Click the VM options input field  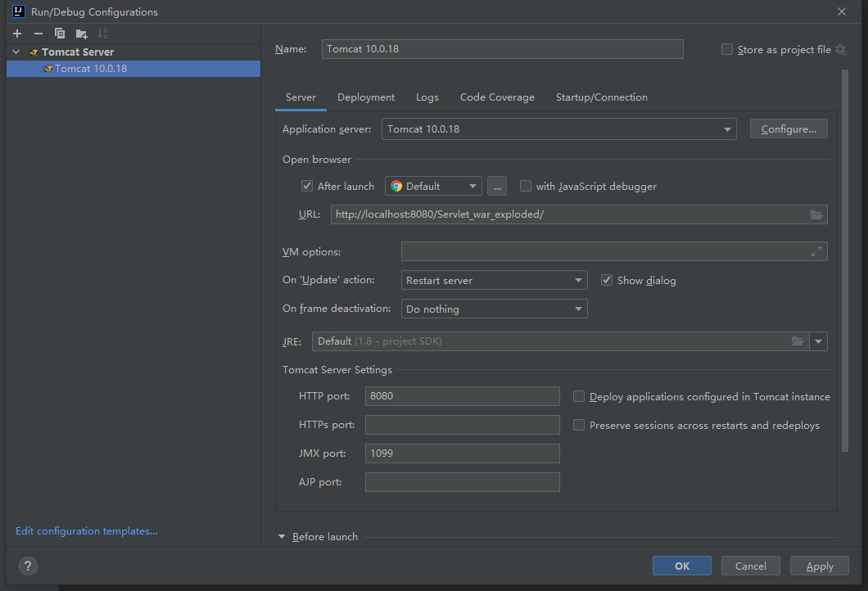click(614, 252)
